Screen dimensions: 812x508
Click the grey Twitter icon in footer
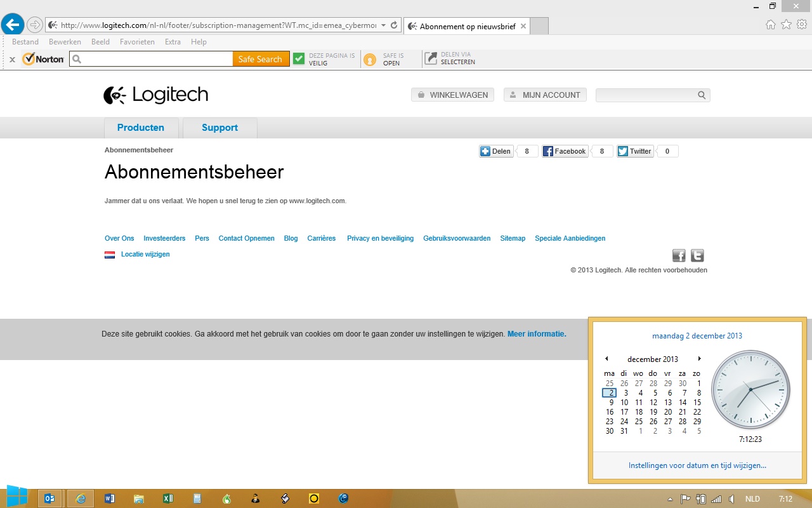[x=697, y=255]
